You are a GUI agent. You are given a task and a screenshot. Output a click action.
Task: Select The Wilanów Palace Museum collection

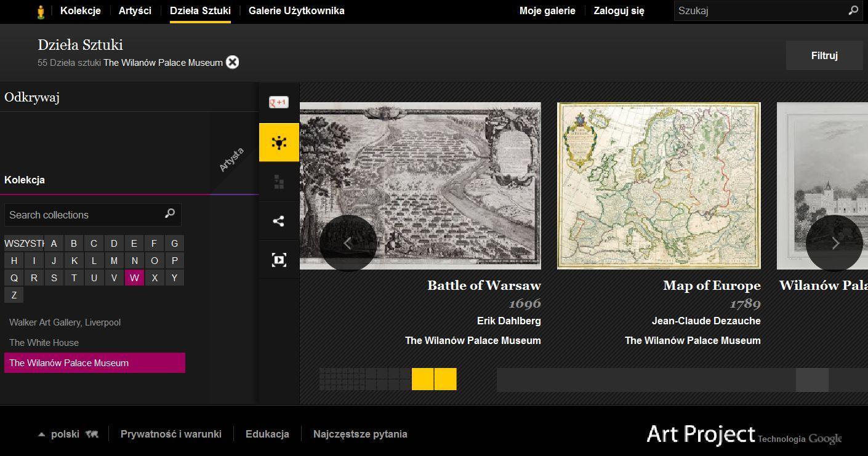click(95, 362)
